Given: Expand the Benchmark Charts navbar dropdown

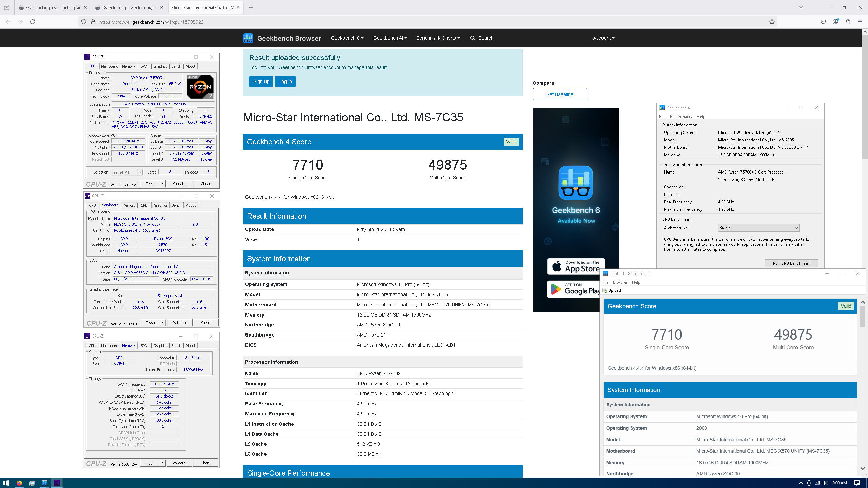Looking at the screenshot, I should (438, 38).
